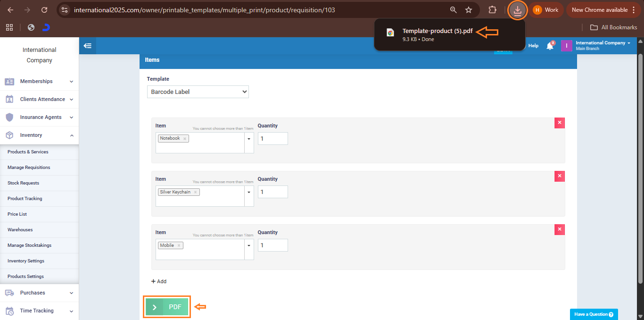
Task: Click the Chrome downloads icon
Action: pos(518,10)
